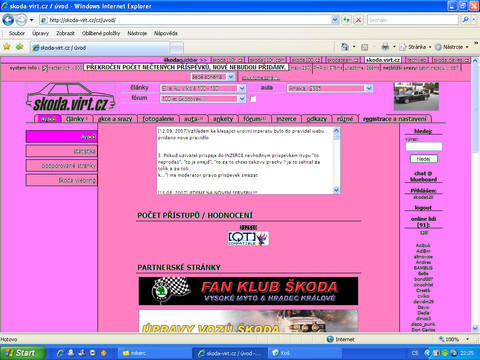
Task: Open the Oblíbené položky menu
Action: tap(101, 33)
